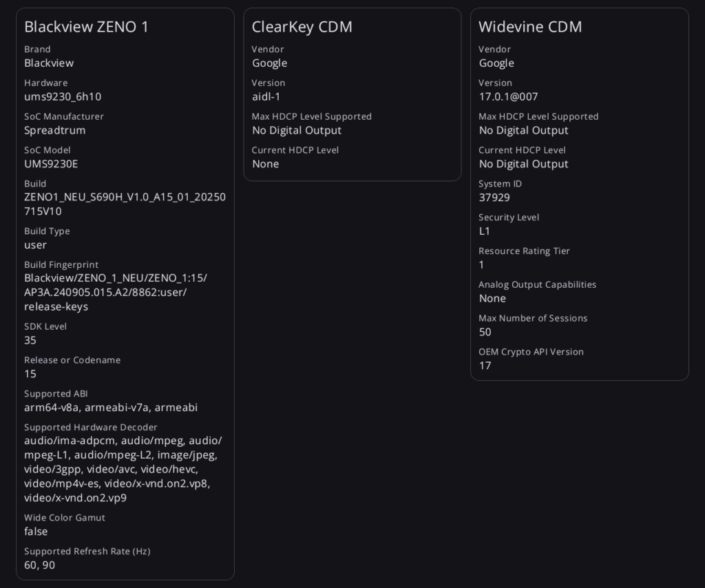Select the Max Number of Sessions value 50
This screenshot has width=705, height=588.
tap(485, 332)
